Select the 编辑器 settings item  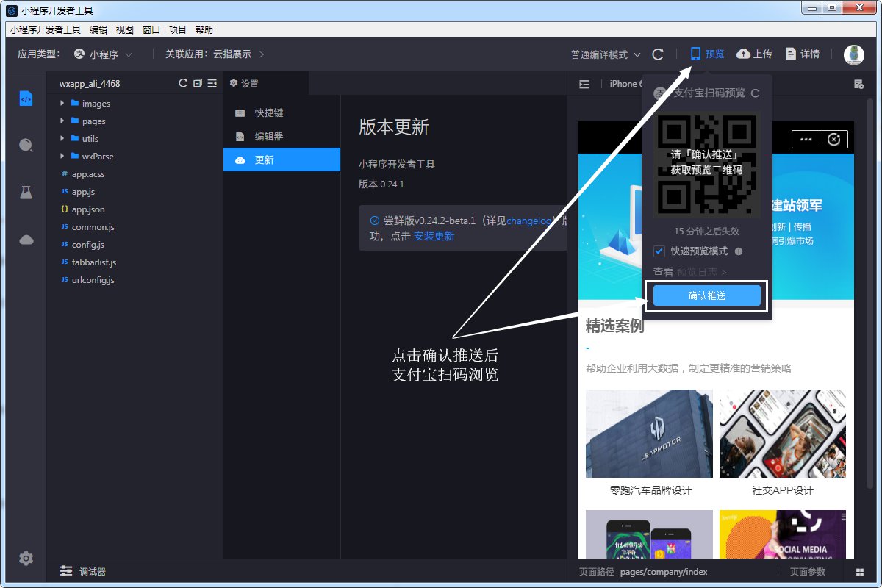click(268, 137)
